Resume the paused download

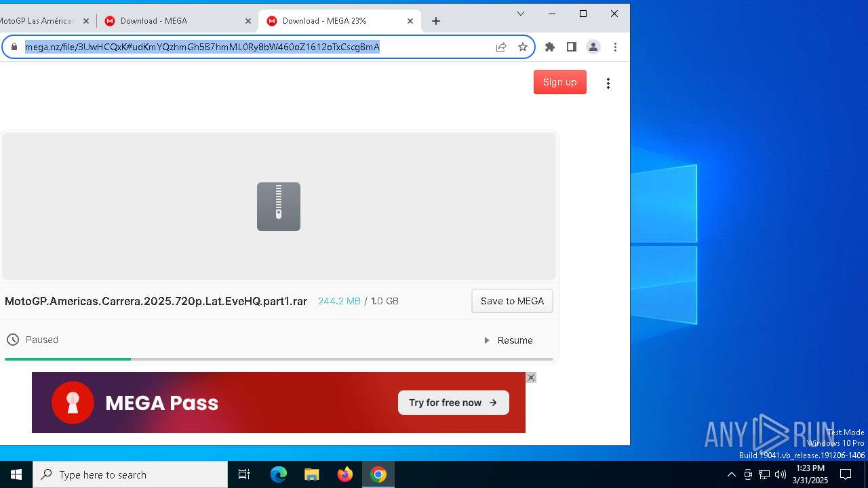click(509, 340)
